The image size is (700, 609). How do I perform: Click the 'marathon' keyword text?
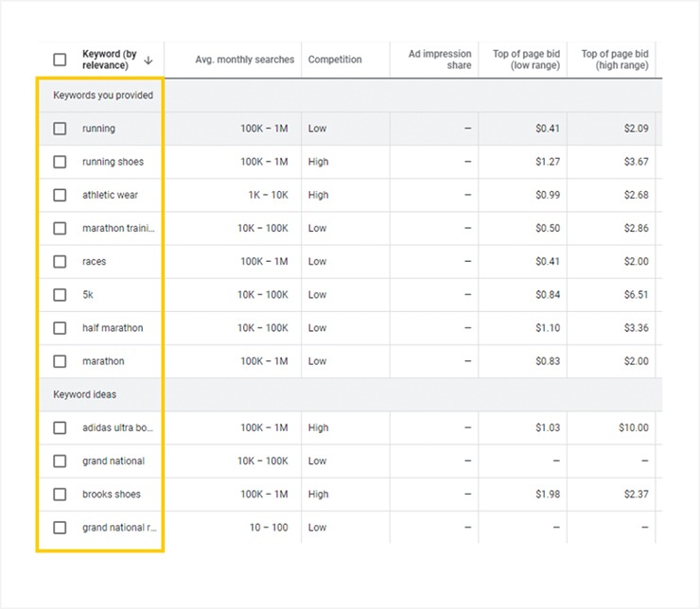[x=103, y=361]
